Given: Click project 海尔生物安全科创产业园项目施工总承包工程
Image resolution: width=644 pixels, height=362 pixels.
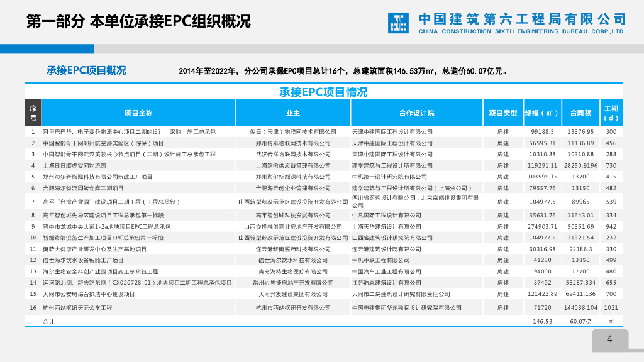Looking at the screenshot, I should click(x=100, y=271).
